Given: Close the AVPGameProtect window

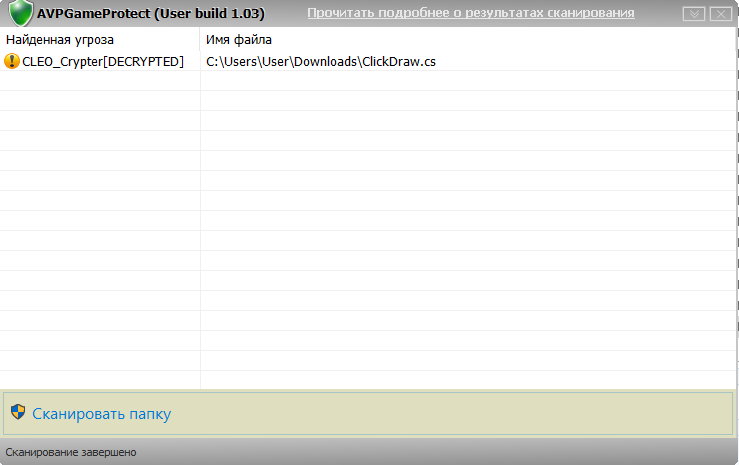Looking at the screenshot, I should [x=719, y=14].
